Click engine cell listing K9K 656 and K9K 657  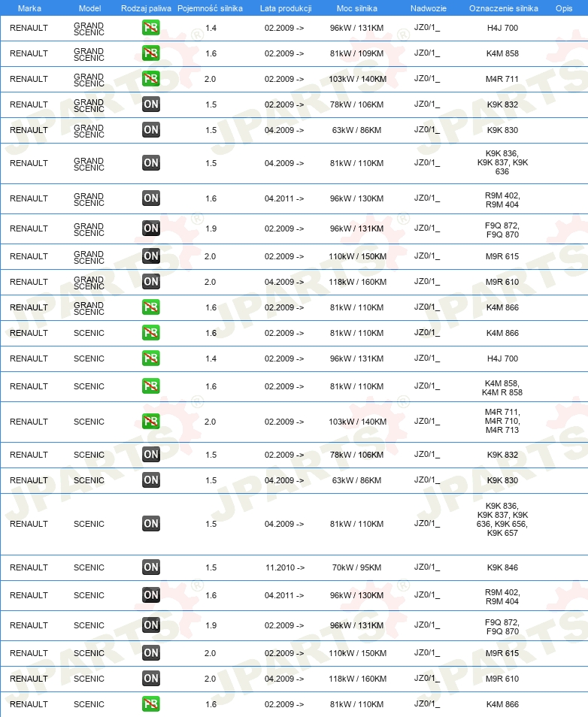(x=502, y=519)
